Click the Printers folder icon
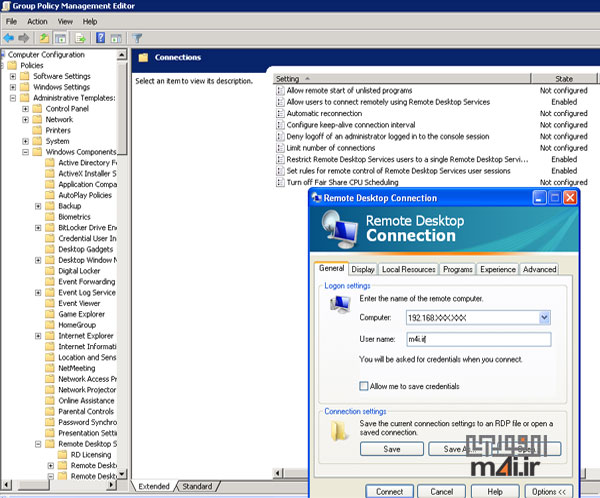The width and height of the screenshot is (600, 498). (x=37, y=130)
